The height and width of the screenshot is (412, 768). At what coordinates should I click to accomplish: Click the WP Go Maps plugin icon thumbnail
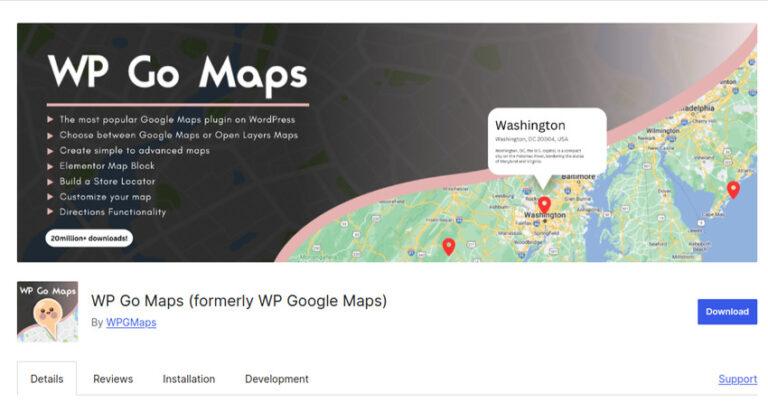point(48,312)
